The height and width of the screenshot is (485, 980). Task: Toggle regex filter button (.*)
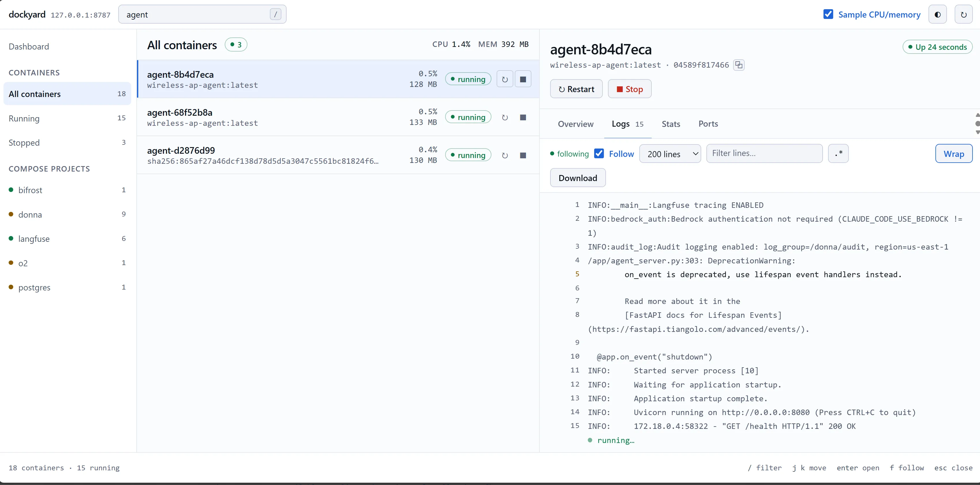tap(838, 153)
